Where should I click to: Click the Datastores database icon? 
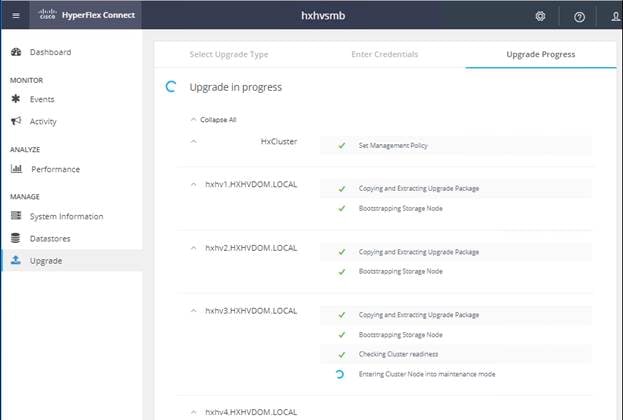(15, 238)
